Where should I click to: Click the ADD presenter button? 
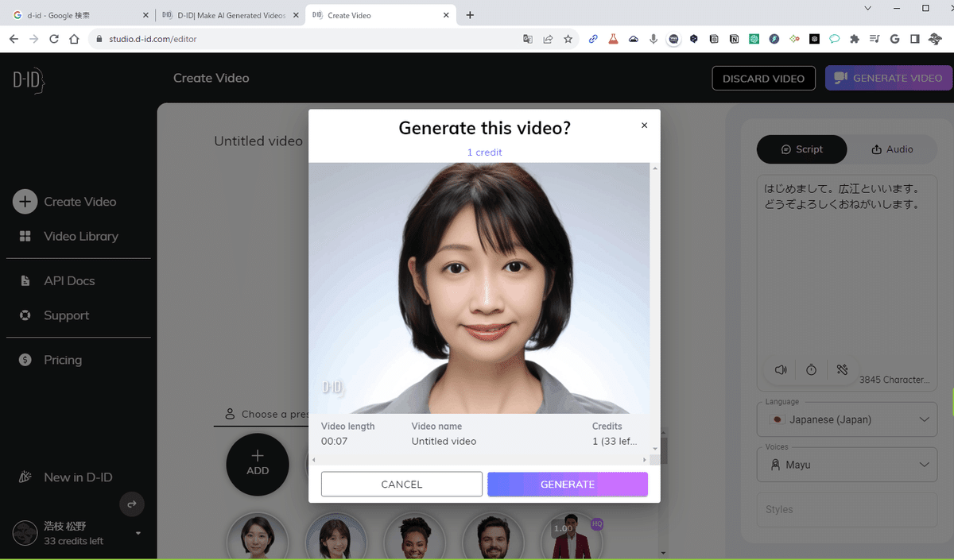[258, 465]
